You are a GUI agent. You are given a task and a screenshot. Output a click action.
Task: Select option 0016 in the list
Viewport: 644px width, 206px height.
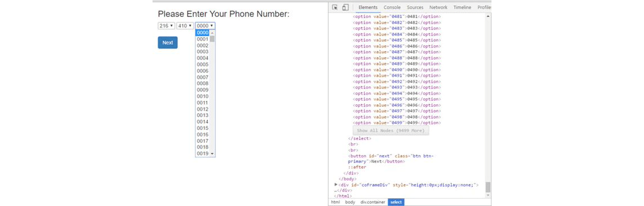coord(202,134)
